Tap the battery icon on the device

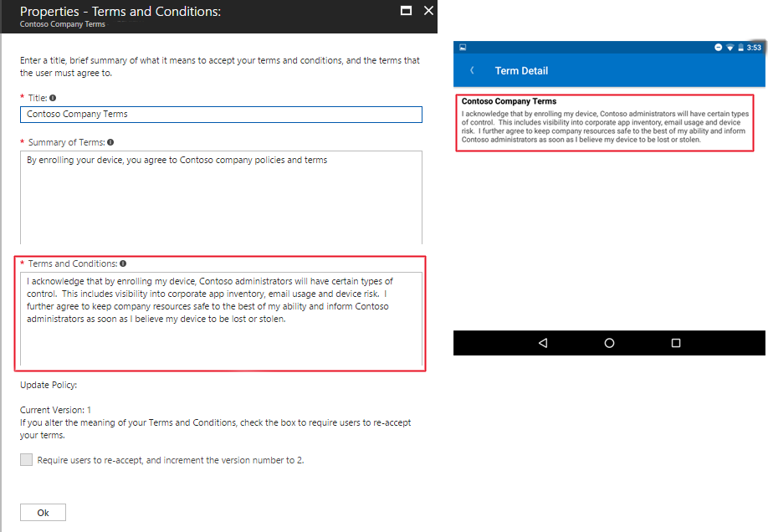point(740,48)
